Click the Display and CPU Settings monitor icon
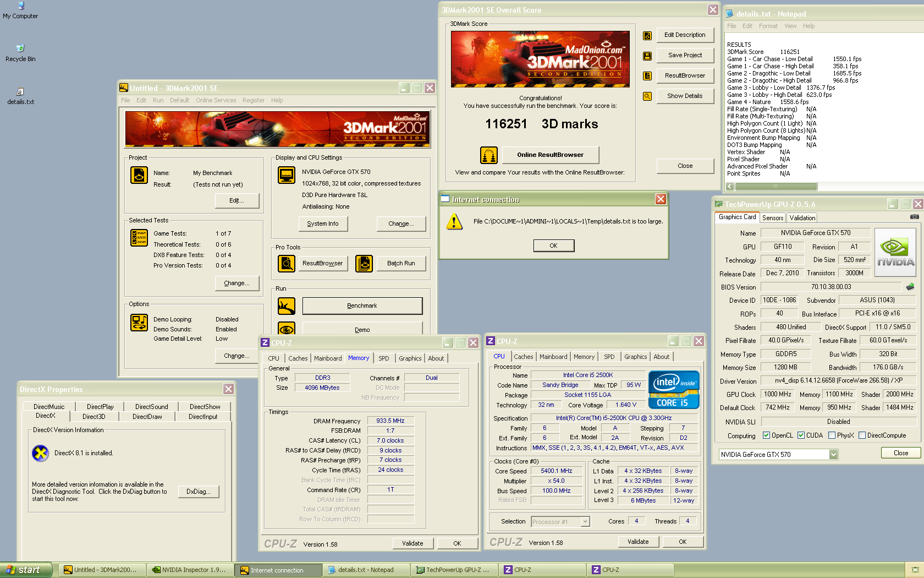The image size is (924, 578). coord(287,175)
